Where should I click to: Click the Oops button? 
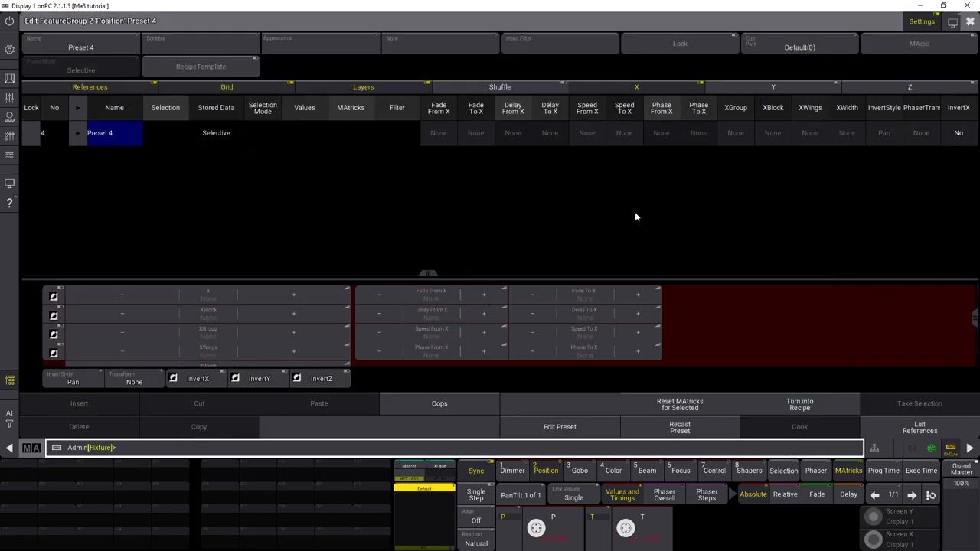click(x=439, y=403)
